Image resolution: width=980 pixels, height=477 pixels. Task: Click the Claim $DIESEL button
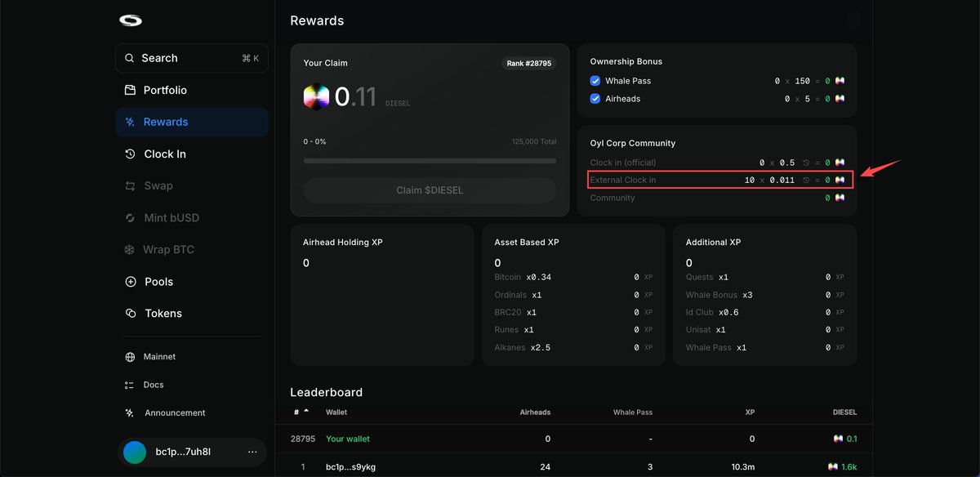pos(430,190)
